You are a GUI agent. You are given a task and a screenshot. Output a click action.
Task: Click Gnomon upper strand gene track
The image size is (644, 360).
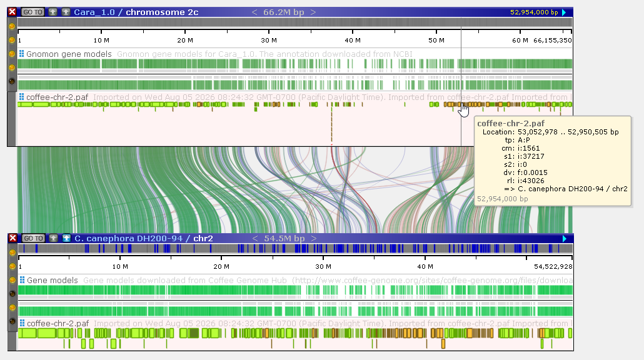point(294,64)
